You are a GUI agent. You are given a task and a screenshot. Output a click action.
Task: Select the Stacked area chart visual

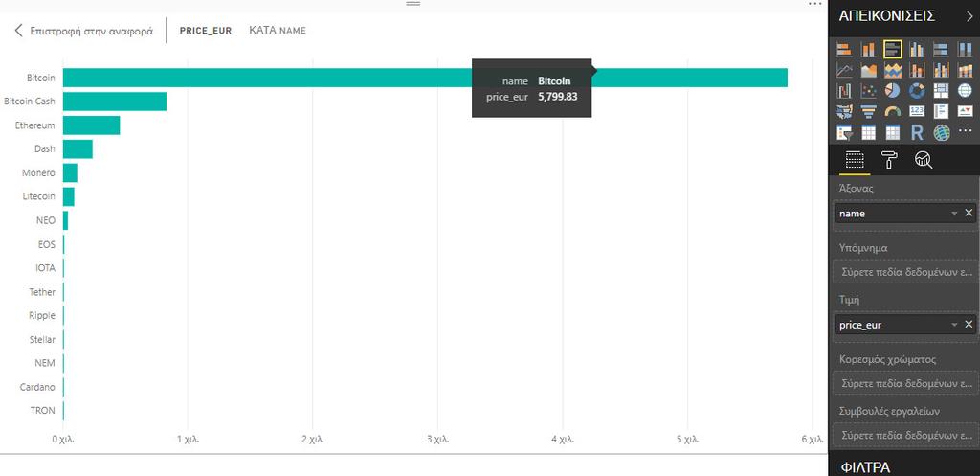click(x=893, y=70)
